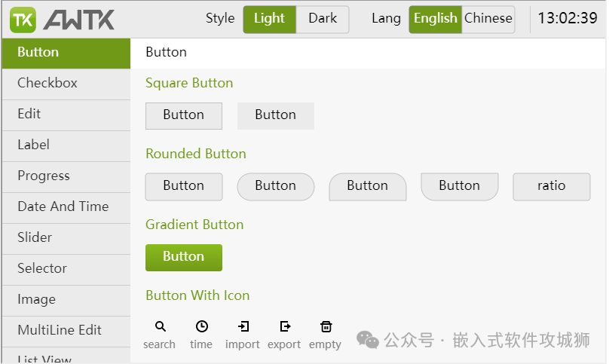The image size is (609, 364).
Task: Select the Button tab in sidebar
Action: pyautogui.click(x=66, y=54)
